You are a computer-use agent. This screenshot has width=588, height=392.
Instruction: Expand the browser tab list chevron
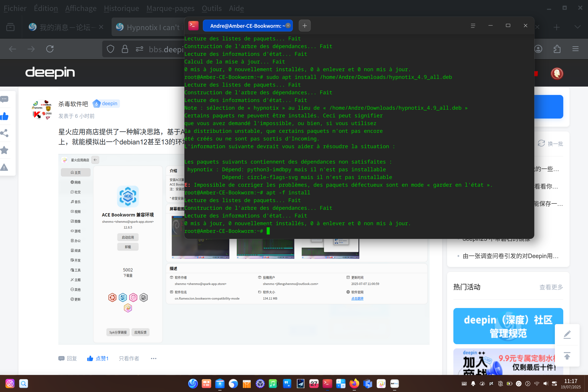[577, 27]
